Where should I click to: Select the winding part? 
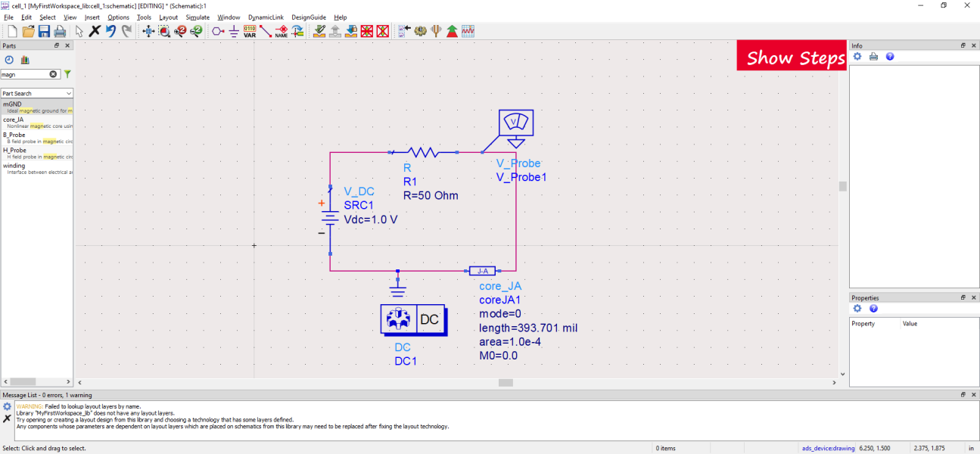click(37, 169)
